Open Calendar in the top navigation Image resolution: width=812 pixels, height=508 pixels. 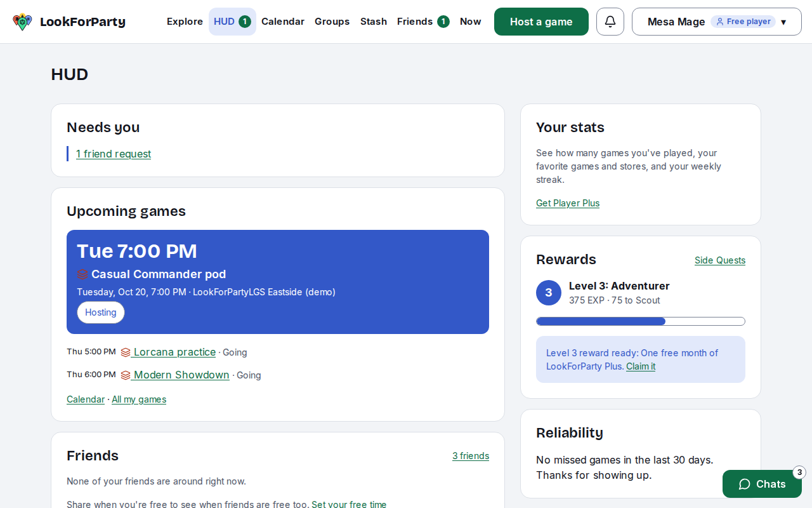[283, 22]
